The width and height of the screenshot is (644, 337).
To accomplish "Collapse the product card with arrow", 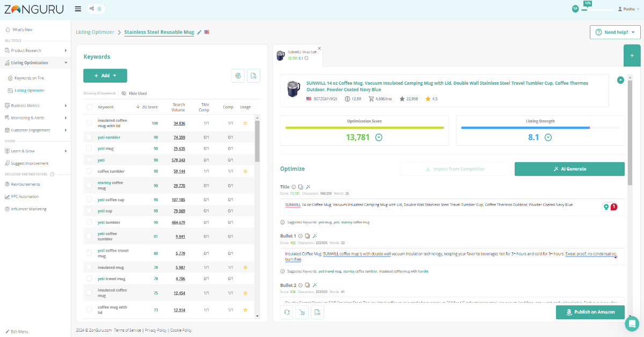I will tap(620, 80).
